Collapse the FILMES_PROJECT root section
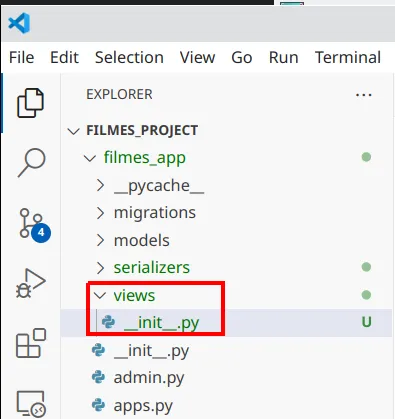The image size is (395, 419). [x=73, y=131]
